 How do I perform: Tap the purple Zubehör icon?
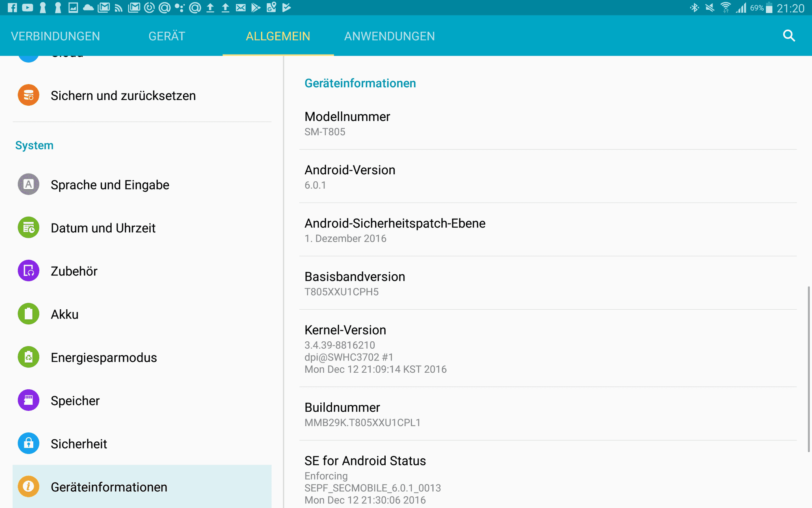[x=28, y=271]
